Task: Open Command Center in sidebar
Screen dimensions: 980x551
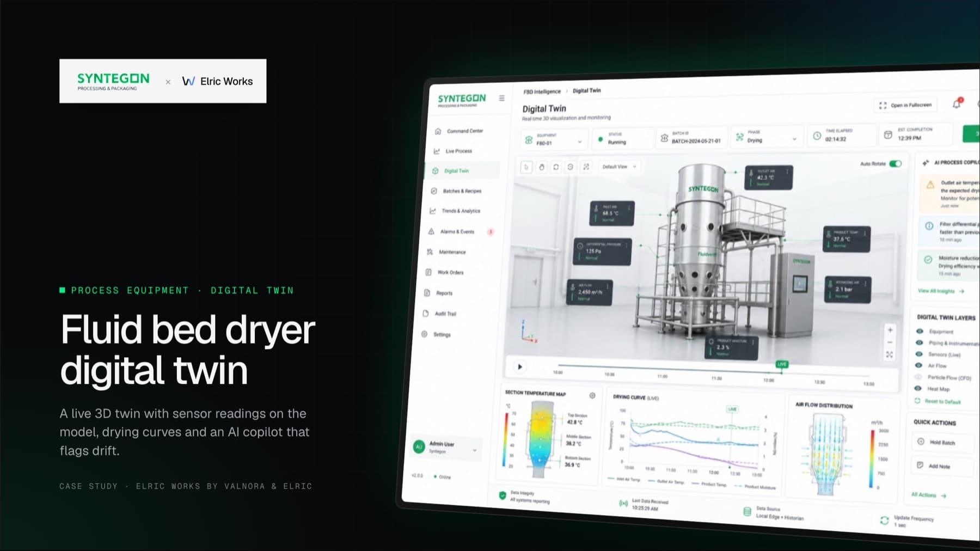Action: pyautogui.click(x=459, y=131)
